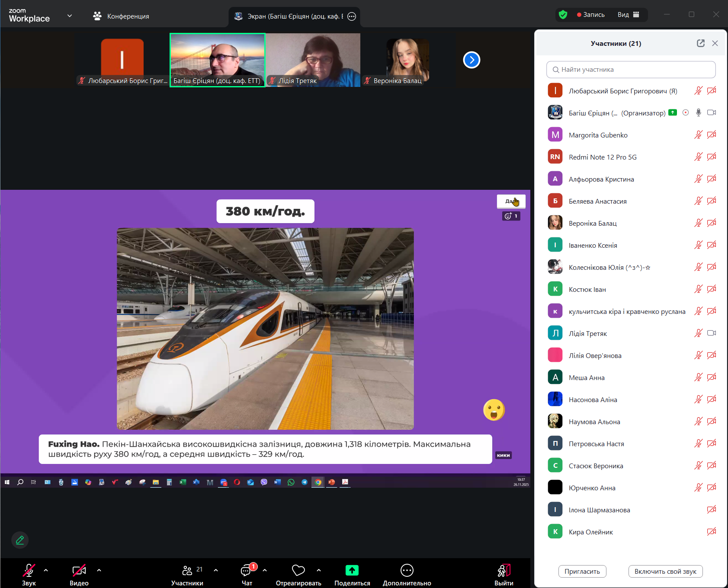
Task: Click the Leave meeting icon
Action: click(x=504, y=571)
